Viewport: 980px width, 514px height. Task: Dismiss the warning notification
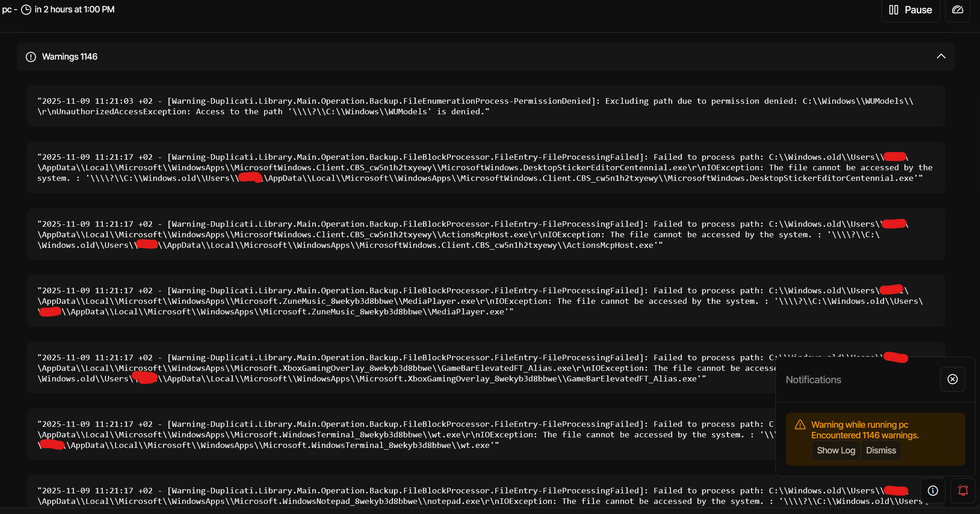[x=880, y=451]
